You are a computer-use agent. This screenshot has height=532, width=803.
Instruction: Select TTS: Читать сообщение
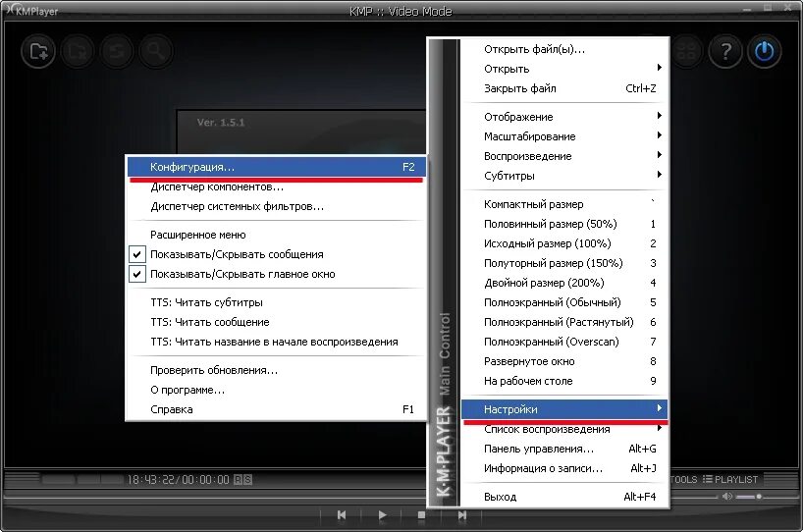point(276,322)
